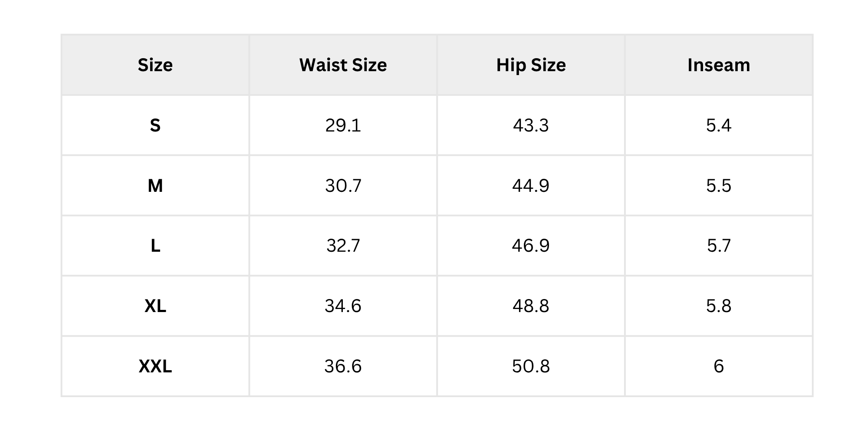Select the M size row label

click(155, 186)
